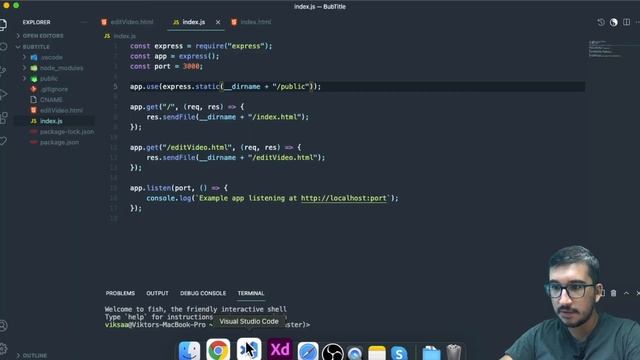Open QuickTime Player dock icon

coord(355,353)
